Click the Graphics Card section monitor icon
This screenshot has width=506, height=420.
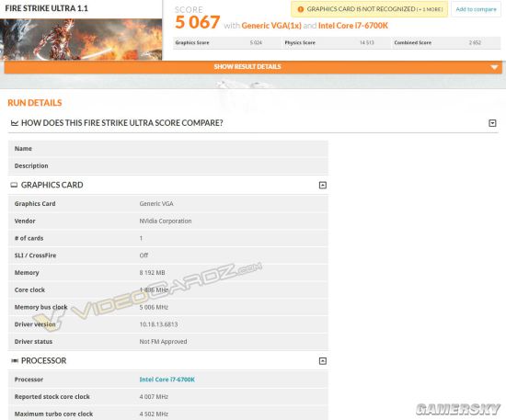[14, 185]
